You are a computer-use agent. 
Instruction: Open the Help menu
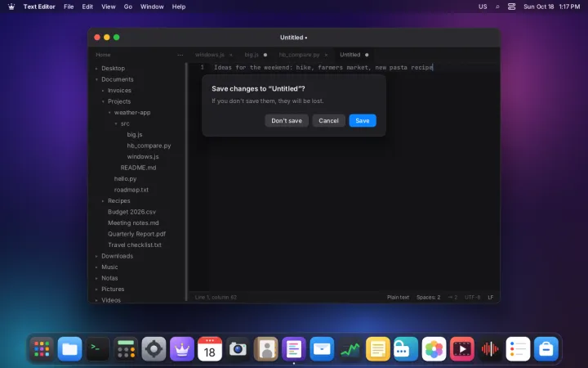pos(179,7)
